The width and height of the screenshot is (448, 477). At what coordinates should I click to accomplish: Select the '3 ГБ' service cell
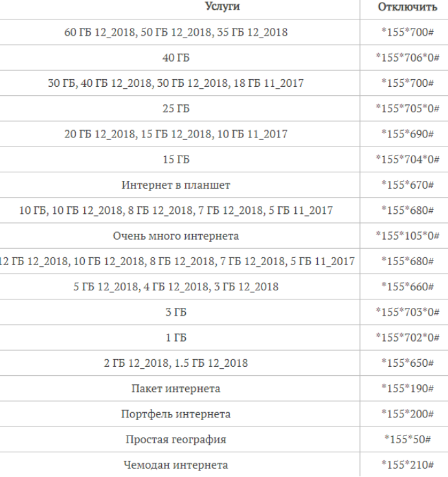tap(175, 312)
